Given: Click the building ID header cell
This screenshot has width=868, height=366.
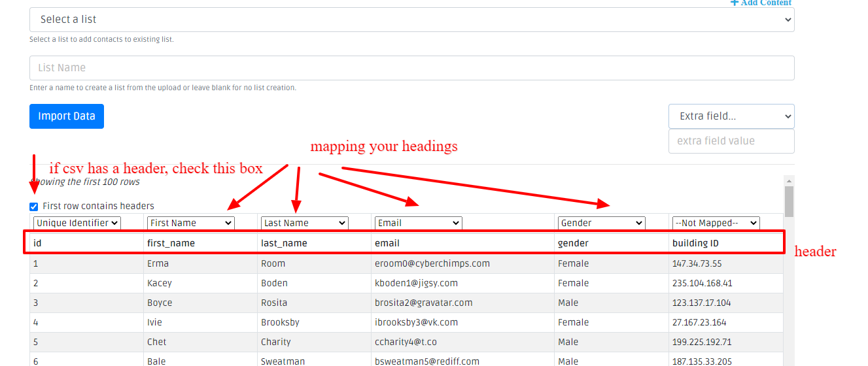Looking at the screenshot, I should coord(695,243).
